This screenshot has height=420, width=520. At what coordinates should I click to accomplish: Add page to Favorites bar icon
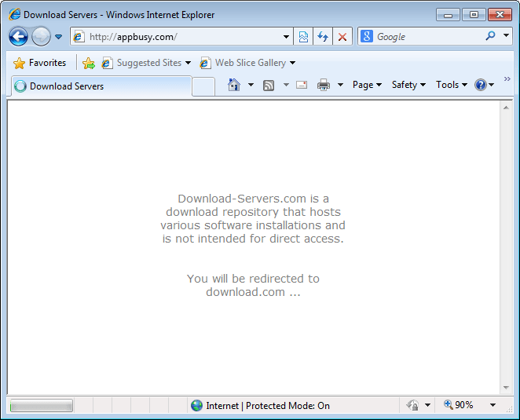coord(89,63)
